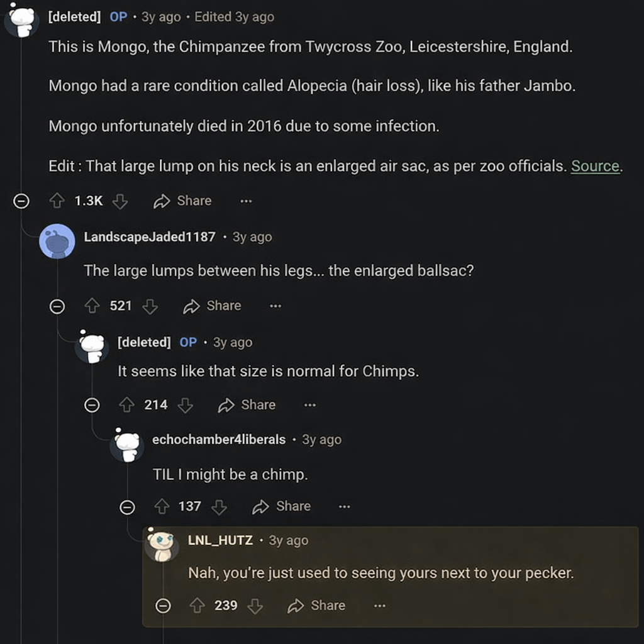Screen dimensions: 644x644
Task: Collapse LandscapeJaded1187's comment thread
Action: point(57,306)
